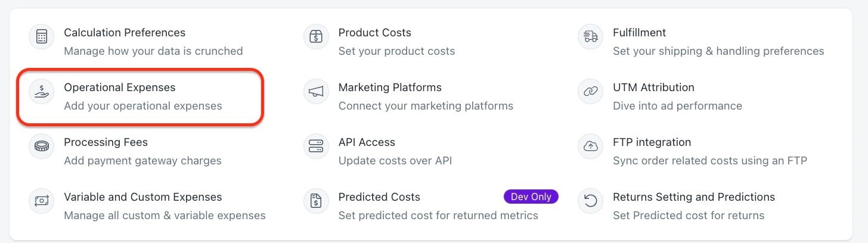Screen dimensions: 868x243
Task: Open the text 'Manage how your data is crunched'
Action: [153, 51]
